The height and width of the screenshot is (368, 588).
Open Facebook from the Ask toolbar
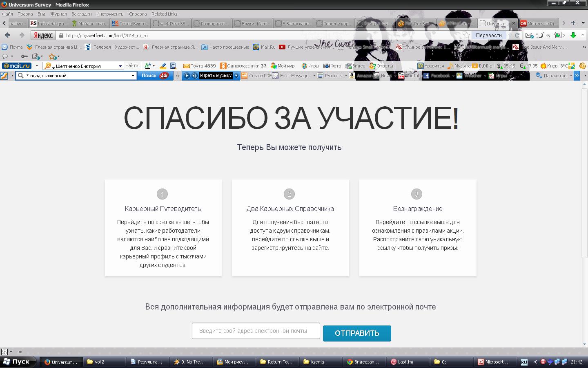437,76
